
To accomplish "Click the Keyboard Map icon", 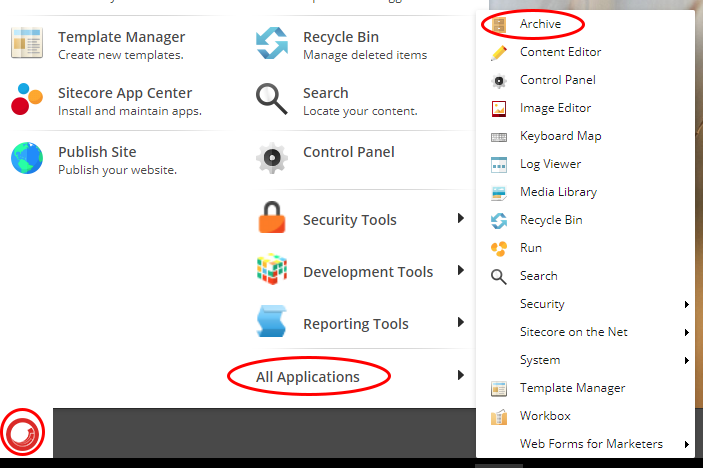I will coord(499,137).
